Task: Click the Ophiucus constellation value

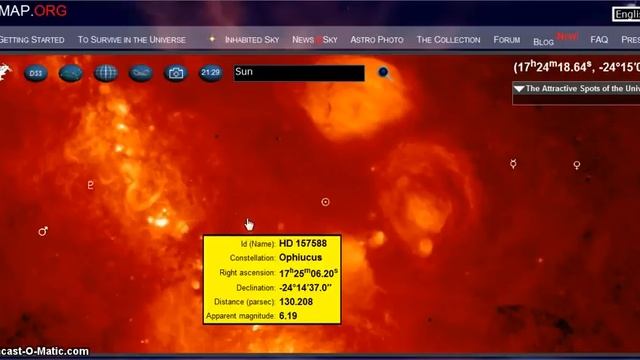Action: (300, 258)
